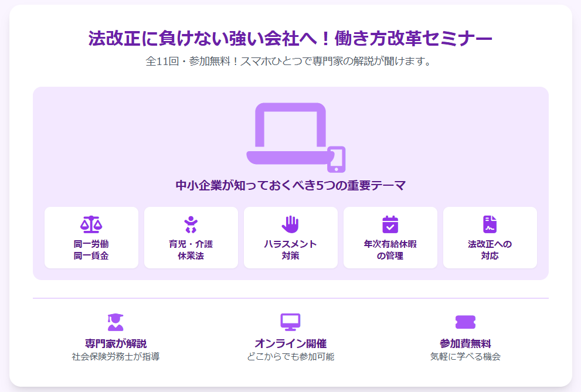Click the 参加費無料 feature title
Viewport: 581px width, 392px height.
pos(465,343)
